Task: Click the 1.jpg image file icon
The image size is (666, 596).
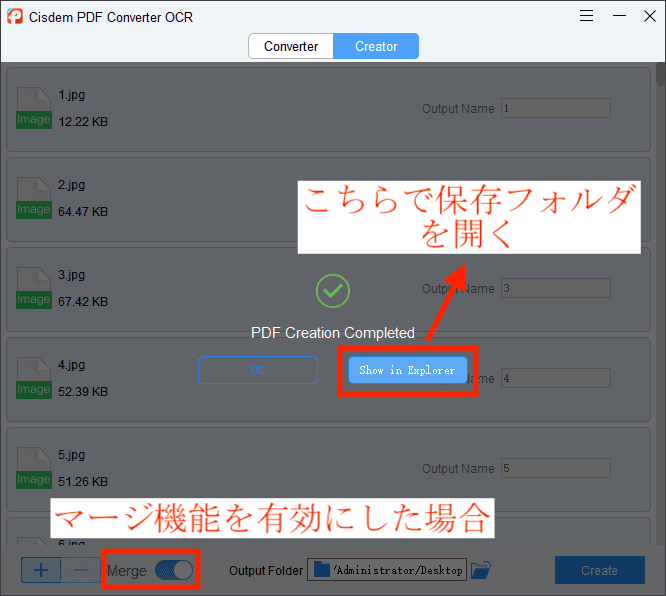Action: tap(34, 108)
